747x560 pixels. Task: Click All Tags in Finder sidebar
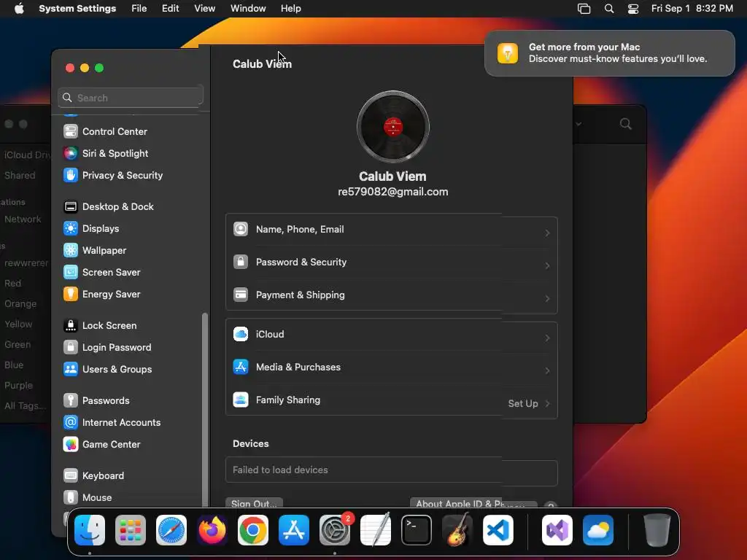(25, 405)
